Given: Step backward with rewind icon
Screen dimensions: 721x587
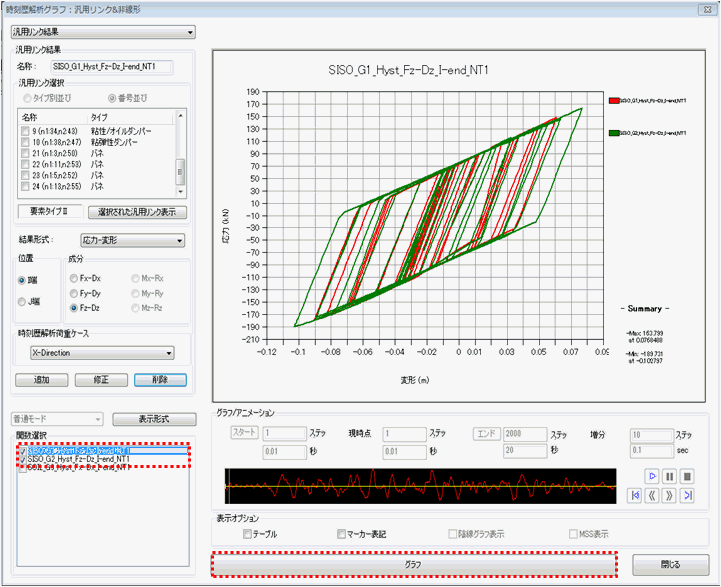Looking at the screenshot, I should pos(652,495).
